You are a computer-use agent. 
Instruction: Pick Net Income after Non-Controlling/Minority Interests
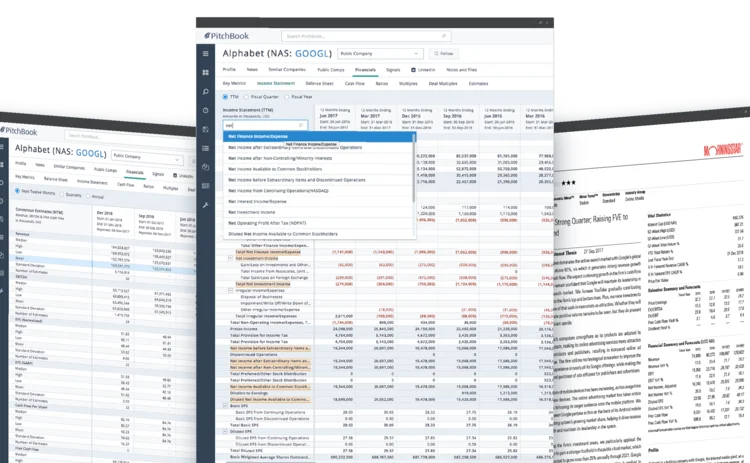point(318,158)
